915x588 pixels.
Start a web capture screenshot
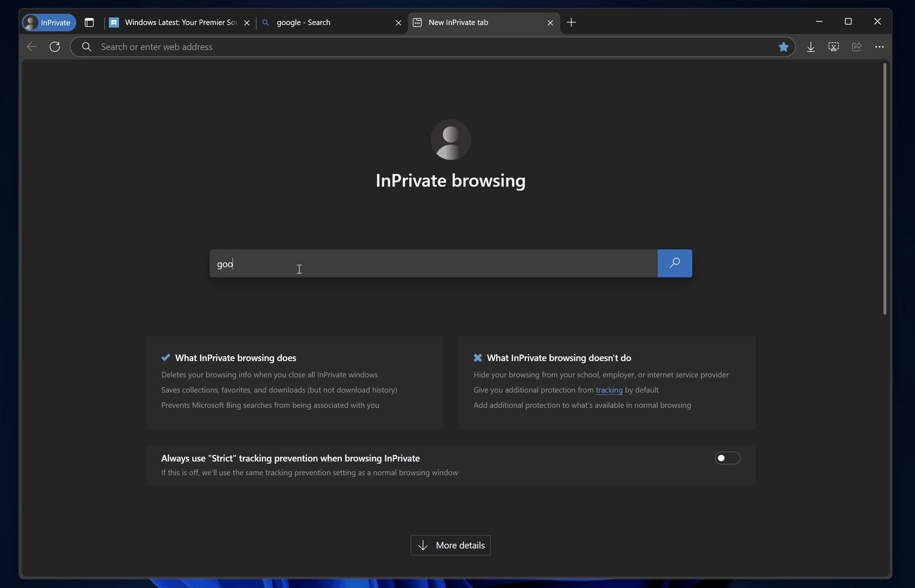pyautogui.click(x=834, y=46)
